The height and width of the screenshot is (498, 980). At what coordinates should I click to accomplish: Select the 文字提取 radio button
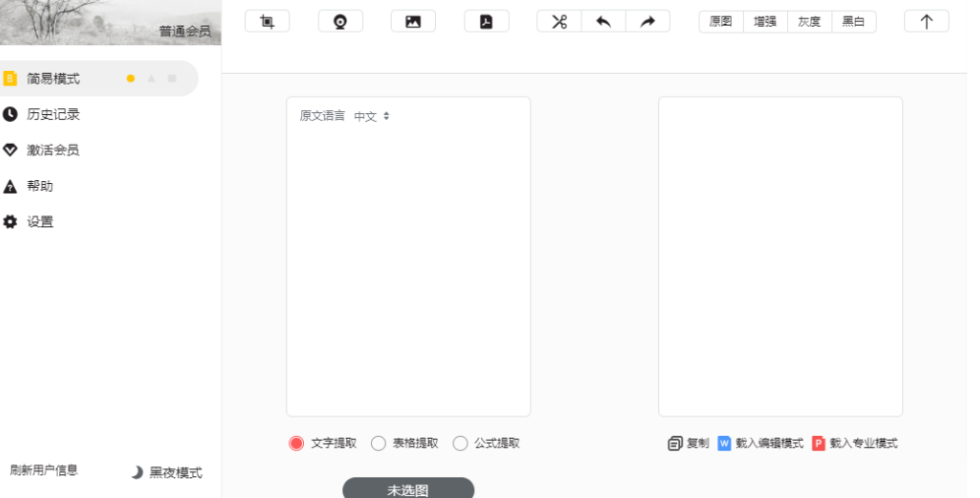click(x=296, y=444)
